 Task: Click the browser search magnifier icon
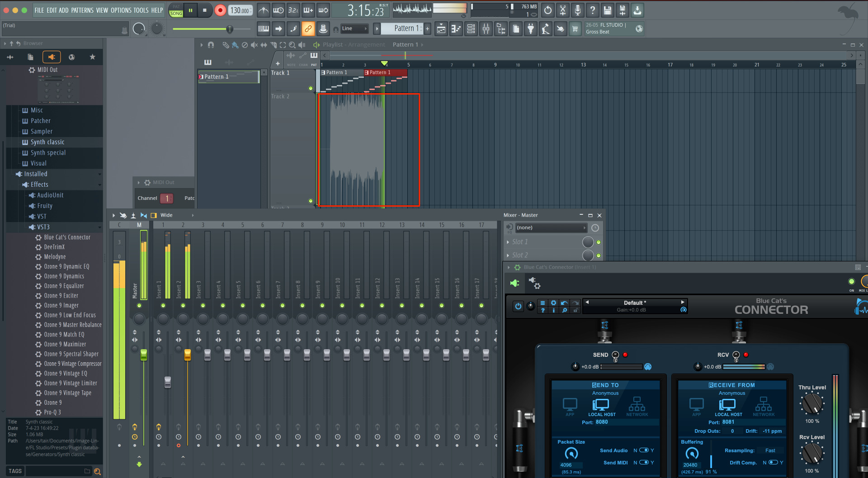pos(97,472)
